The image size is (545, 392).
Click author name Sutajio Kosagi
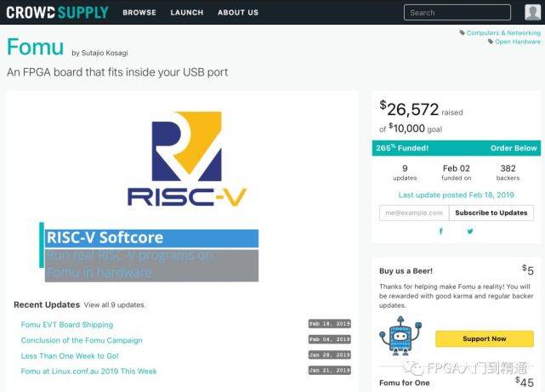click(105, 53)
